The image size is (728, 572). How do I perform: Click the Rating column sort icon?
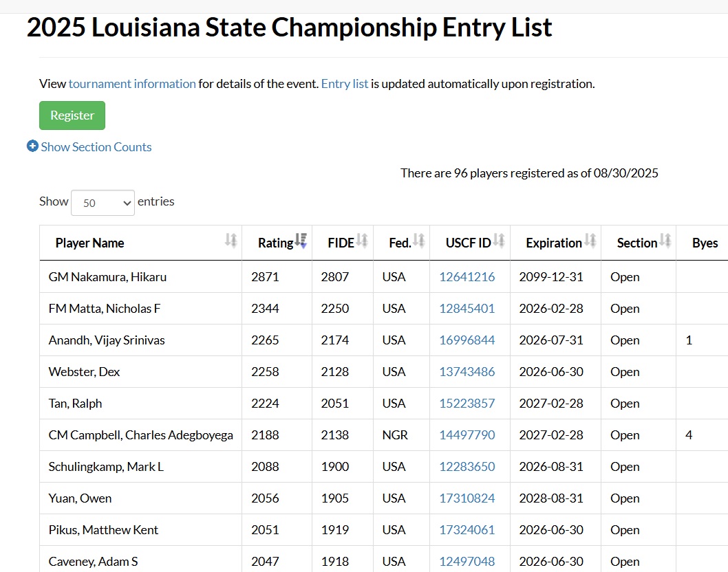click(301, 241)
